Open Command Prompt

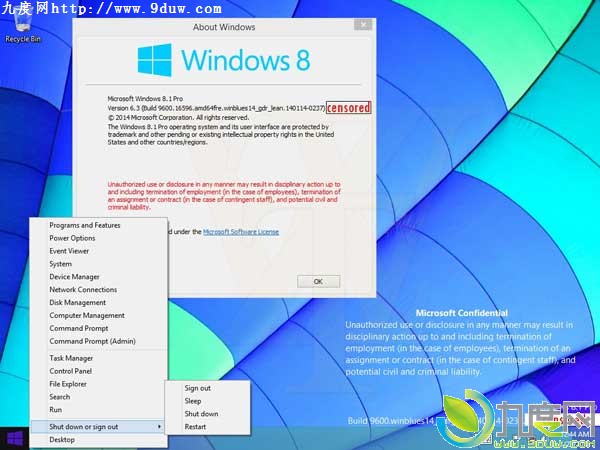click(98, 328)
